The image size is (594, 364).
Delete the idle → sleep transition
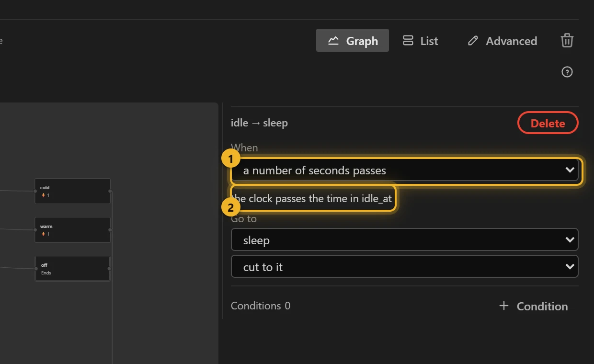[x=548, y=123]
